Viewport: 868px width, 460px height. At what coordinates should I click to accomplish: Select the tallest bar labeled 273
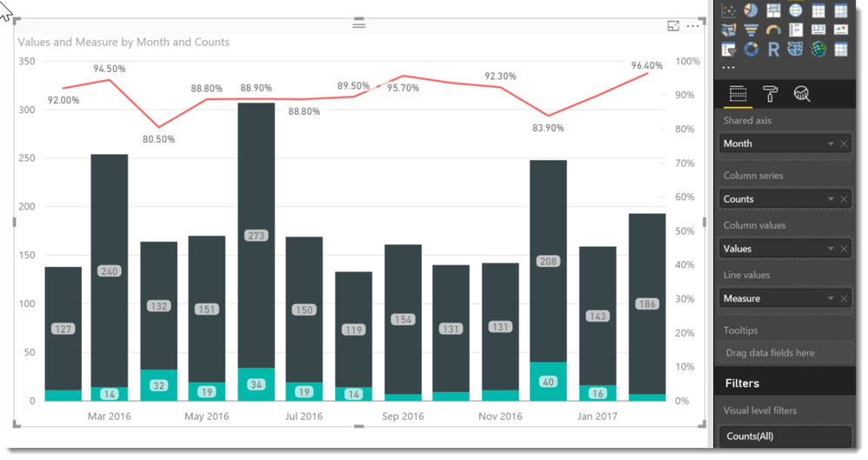pyautogui.click(x=257, y=236)
